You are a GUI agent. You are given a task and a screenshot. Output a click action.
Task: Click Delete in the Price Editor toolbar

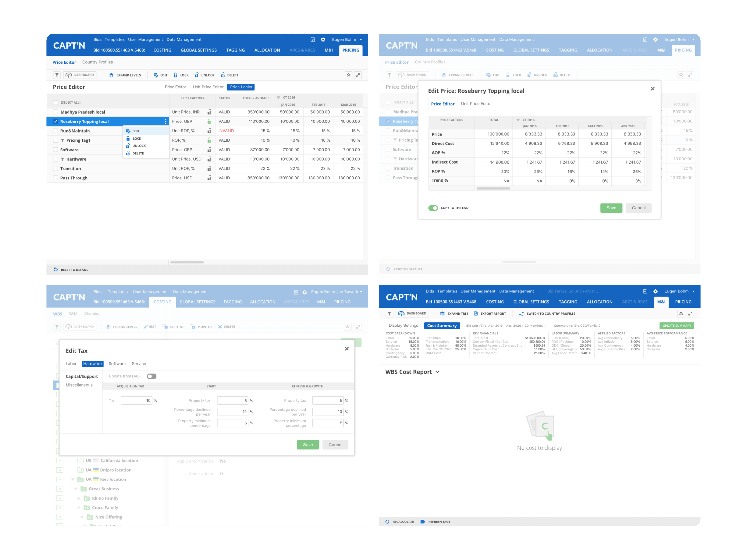pos(230,75)
